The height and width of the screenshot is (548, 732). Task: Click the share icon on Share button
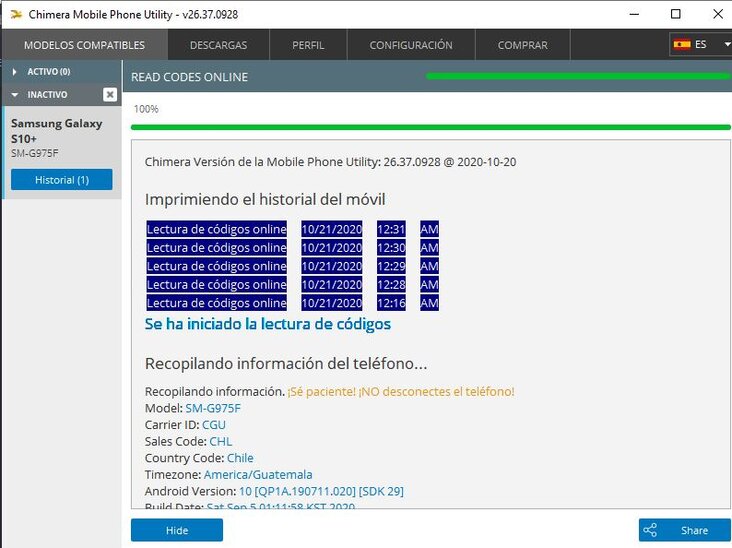[x=650, y=530]
